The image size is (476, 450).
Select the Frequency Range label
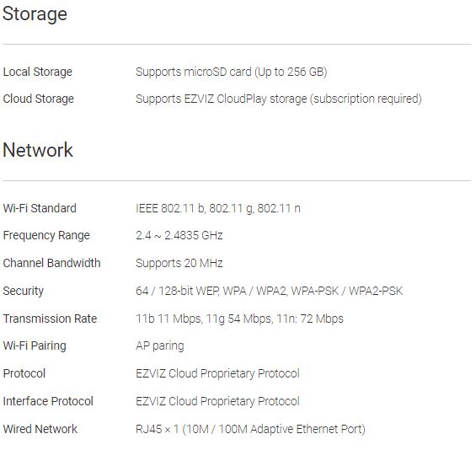click(x=46, y=236)
